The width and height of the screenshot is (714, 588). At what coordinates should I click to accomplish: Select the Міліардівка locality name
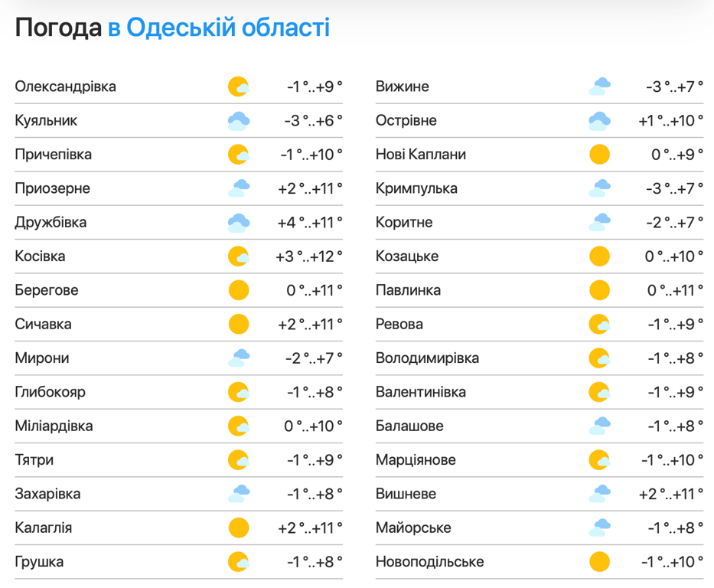[x=54, y=426]
